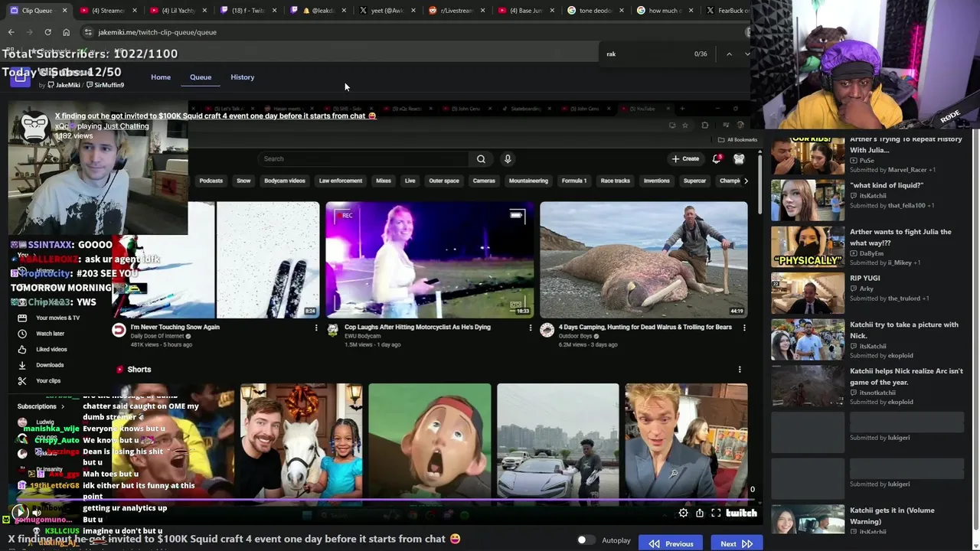Expand more YouTube category chips arrow
Image resolution: width=980 pixels, height=551 pixels.
point(746,181)
